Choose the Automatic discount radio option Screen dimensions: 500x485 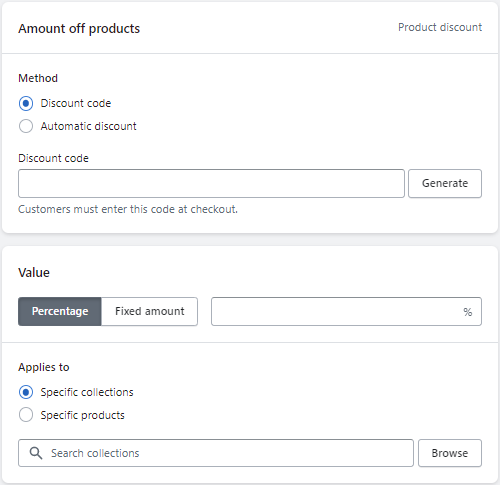pos(26,126)
